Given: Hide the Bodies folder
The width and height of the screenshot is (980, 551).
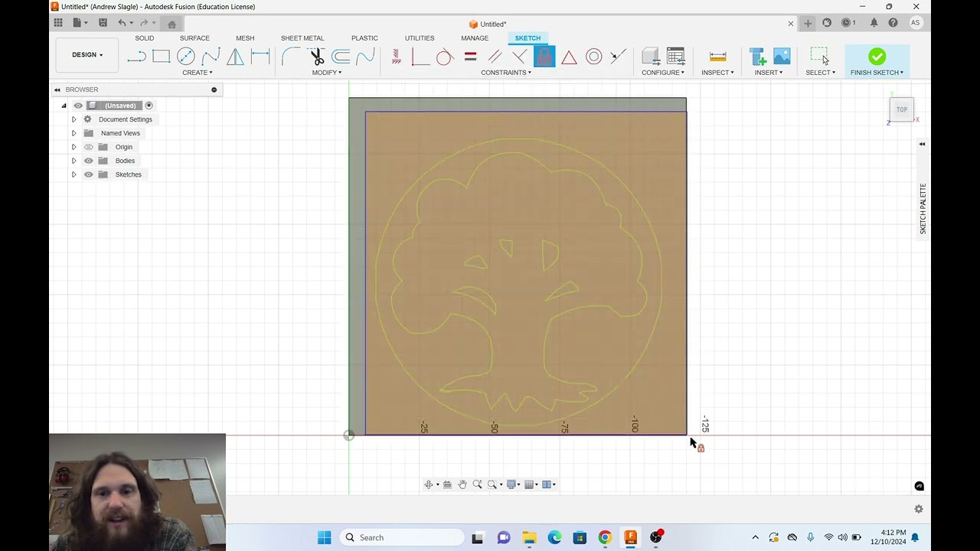Looking at the screenshot, I should coord(89,161).
